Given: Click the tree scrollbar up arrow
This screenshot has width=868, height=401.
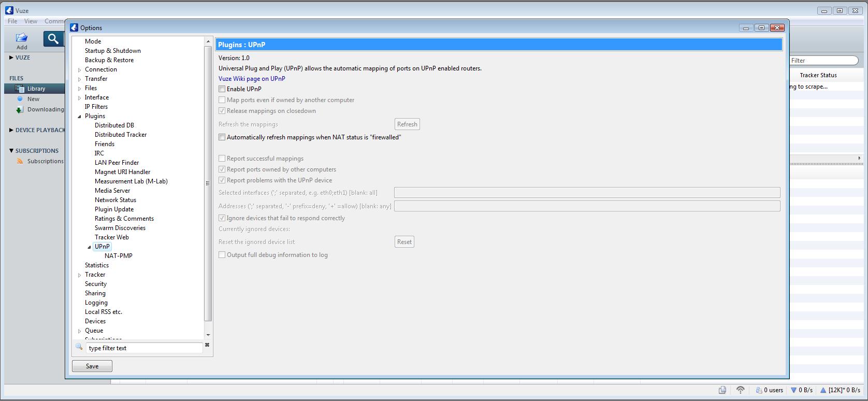Looking at the screenshot, I should pyautogui.click(x=208, y=41).
